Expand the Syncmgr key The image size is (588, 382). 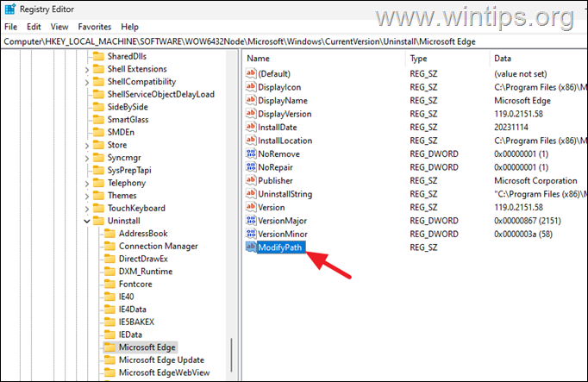pyautogui.click(x=86, y=158)
